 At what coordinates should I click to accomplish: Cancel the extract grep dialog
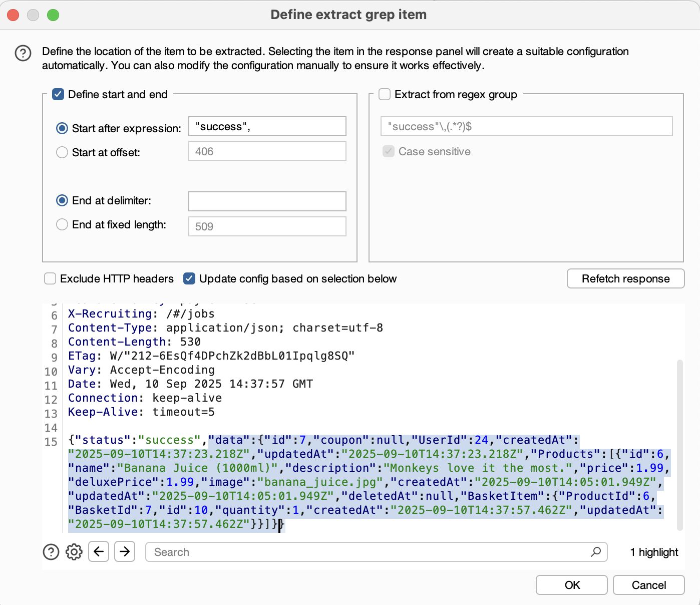coord(648,585)
